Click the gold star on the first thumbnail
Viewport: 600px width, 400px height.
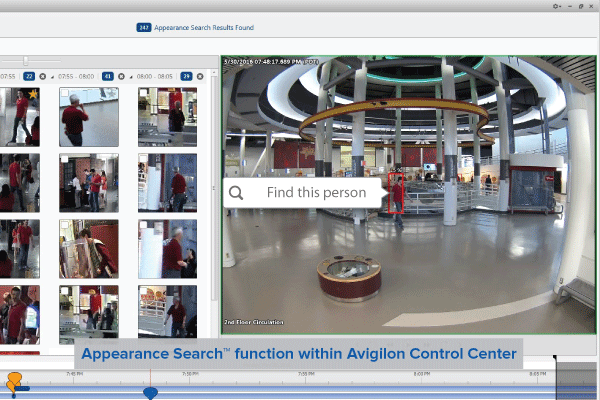[x=33, y=94]
